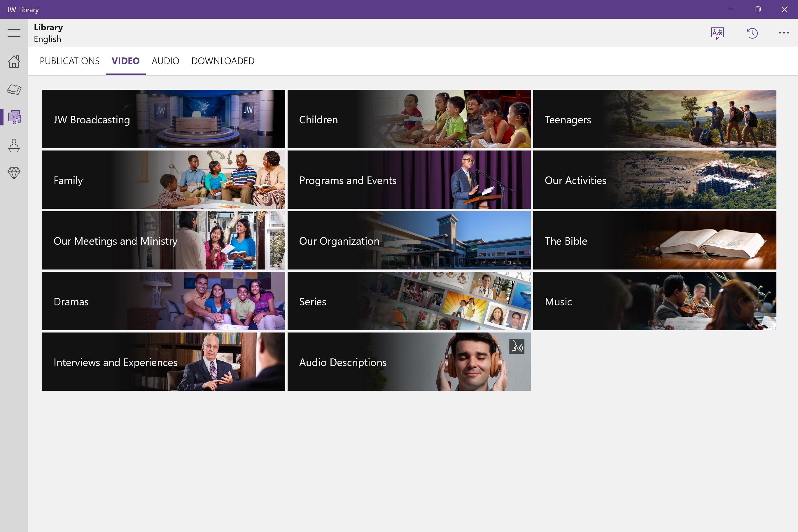Viewport: 798px width, 532px height.
Task: Select the Video tab
Action: point(125,61)
